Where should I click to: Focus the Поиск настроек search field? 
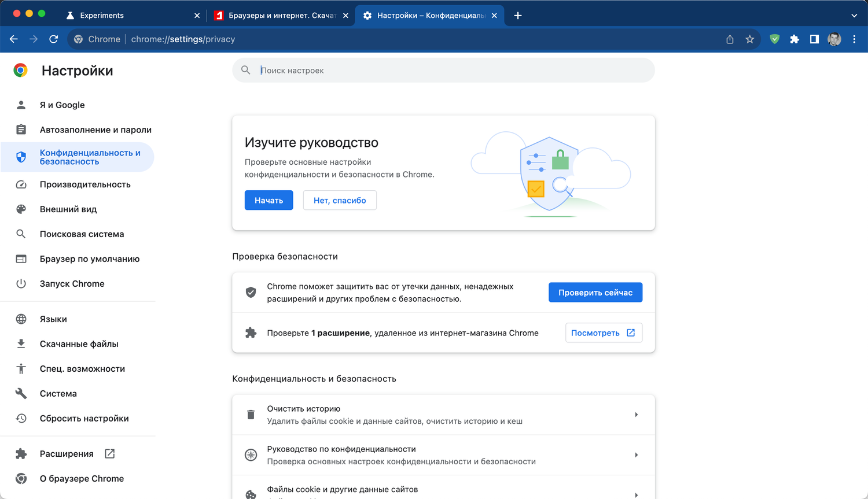(451, 71)
